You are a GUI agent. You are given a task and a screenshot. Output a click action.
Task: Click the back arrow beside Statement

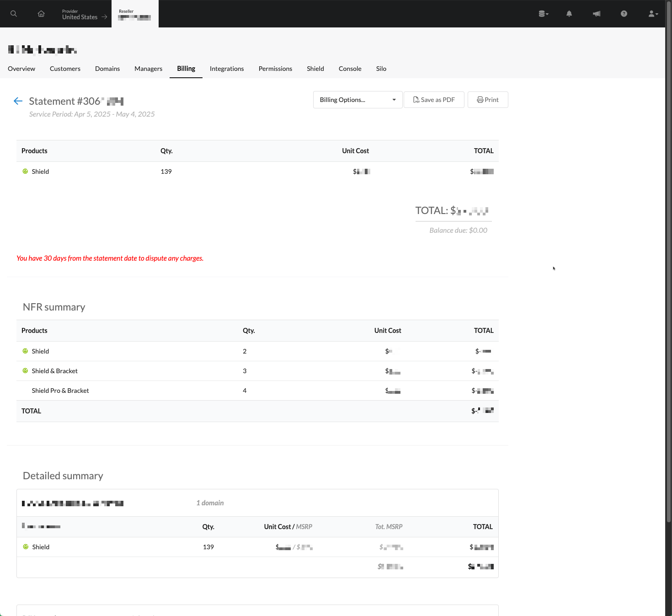click(x=18, y=101)
